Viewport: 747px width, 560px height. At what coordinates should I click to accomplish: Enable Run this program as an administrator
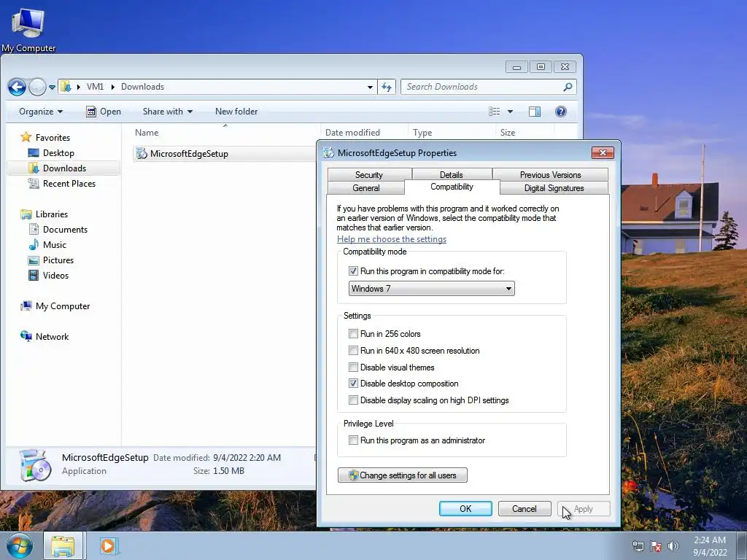tap(353, 440)
